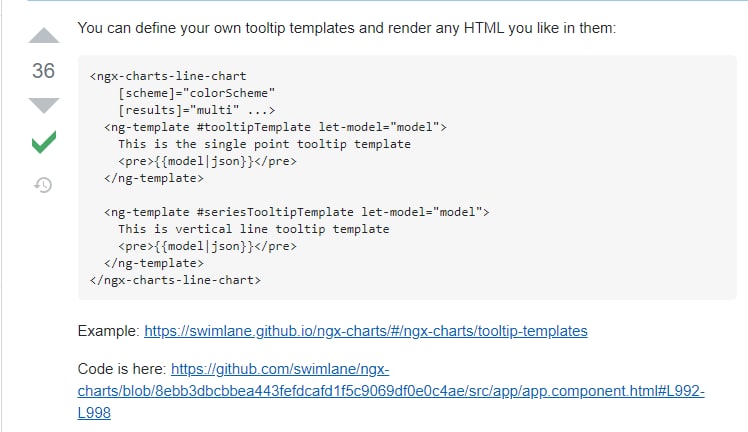The image size is (748, 432).
Task: Click the opening ngx-charts-line-chart tag in code
Action: [168, 75]
